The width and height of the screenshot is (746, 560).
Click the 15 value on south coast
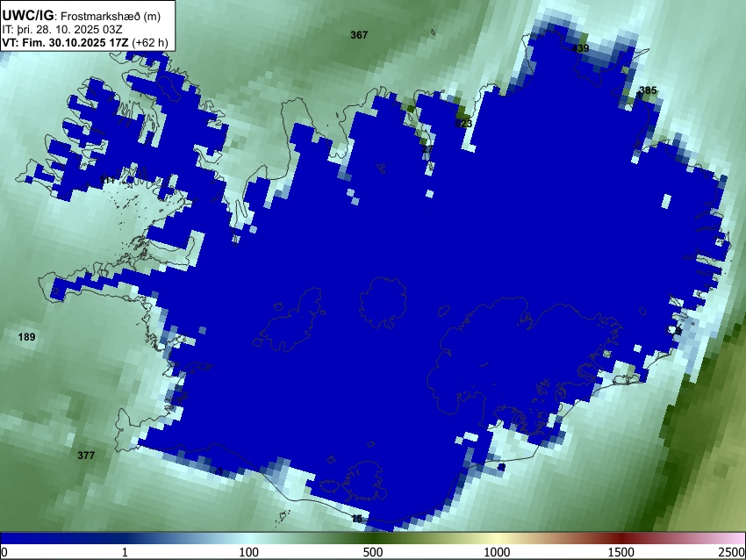357,519
